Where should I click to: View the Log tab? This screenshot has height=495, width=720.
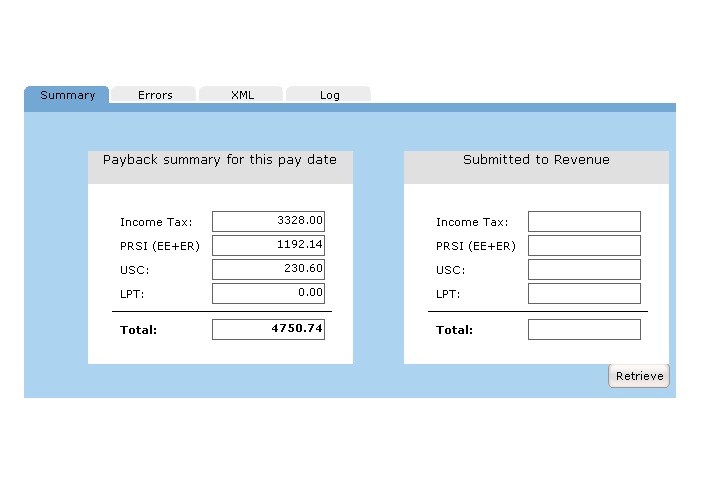329,95
